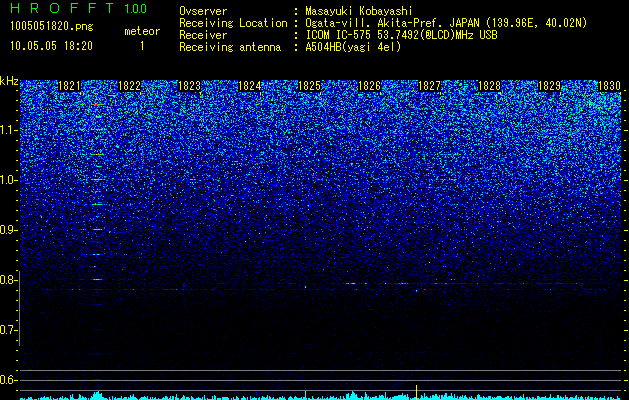The height and width of the screenshot is (400, 629).
Task: Click the 1823 time marker
Action: pyautogui.click(x=189, y=86)
